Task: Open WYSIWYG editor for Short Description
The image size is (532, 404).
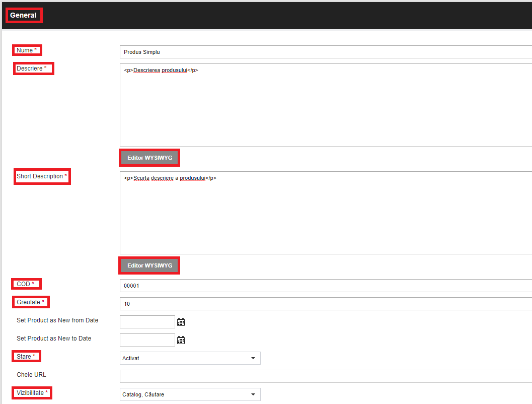Action: (149, 265)
